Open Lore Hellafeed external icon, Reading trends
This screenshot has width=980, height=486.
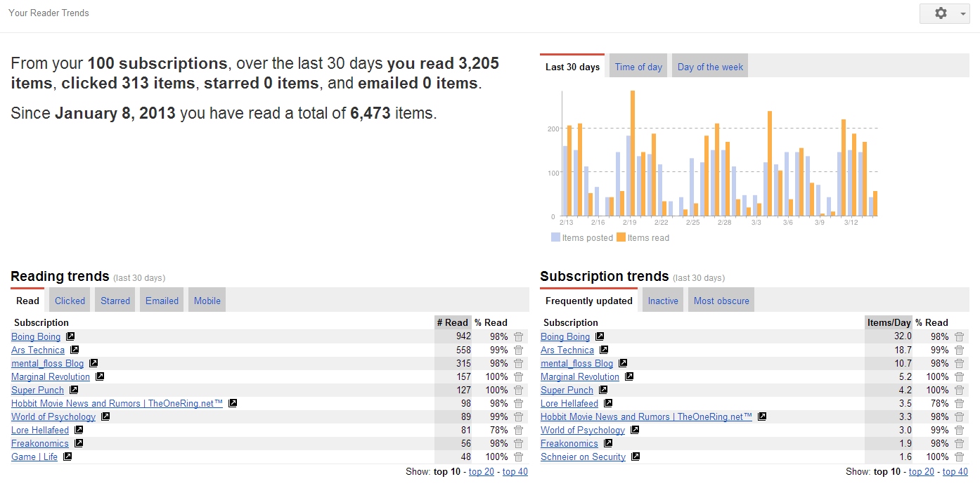(79, 430)
